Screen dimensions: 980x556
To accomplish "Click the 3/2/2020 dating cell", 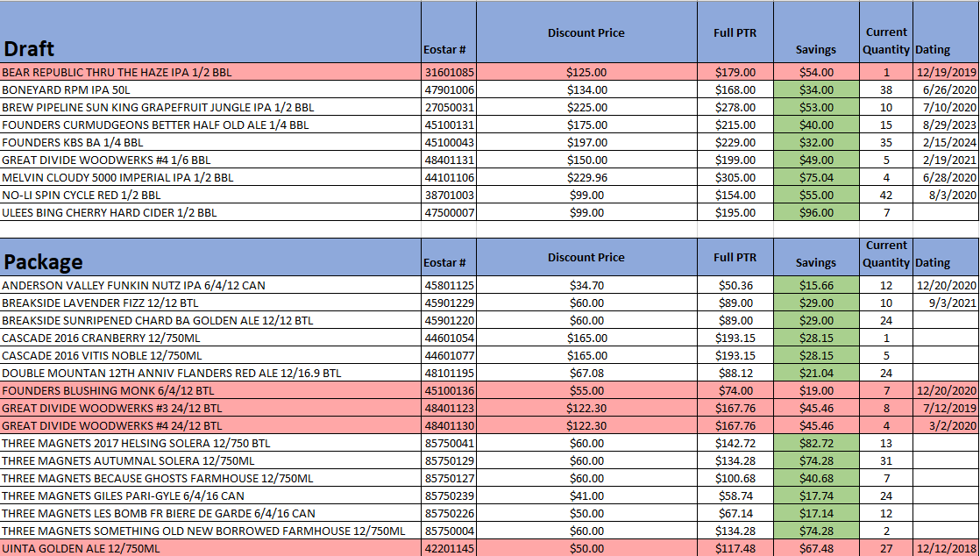I will point(946,425).
